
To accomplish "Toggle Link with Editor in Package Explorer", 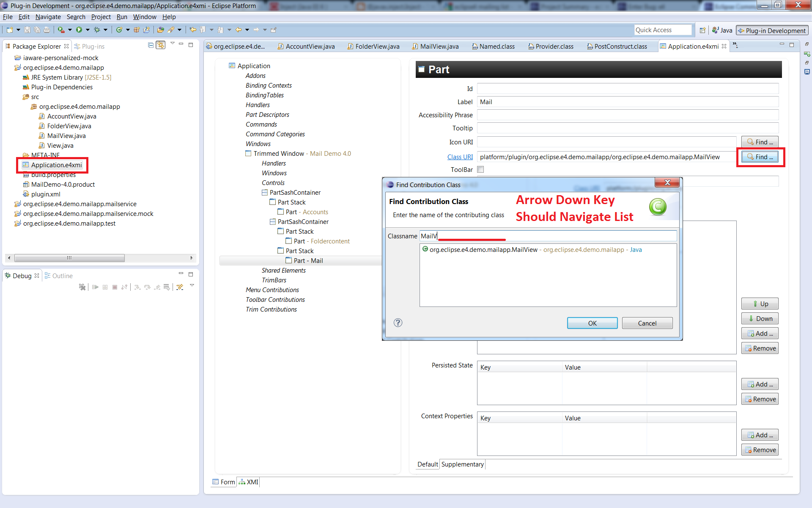I will pyautogui.click(x=161, y=45).
